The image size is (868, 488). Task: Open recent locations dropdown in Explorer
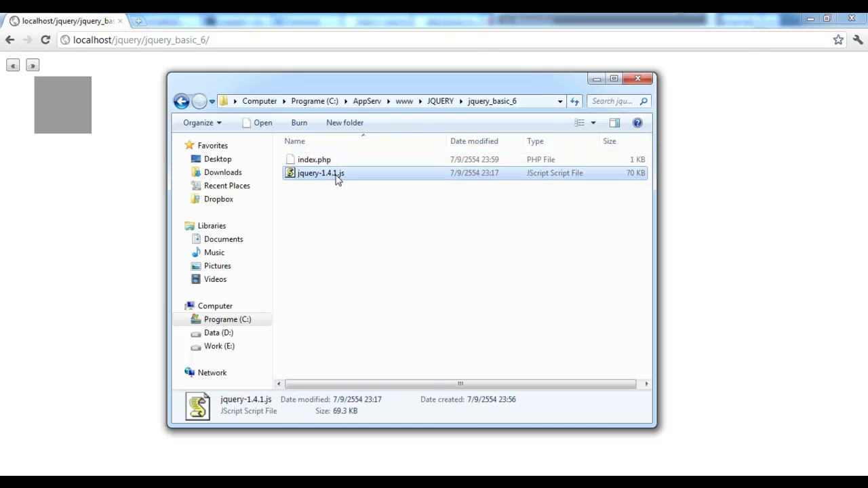[x=212, y=102]
